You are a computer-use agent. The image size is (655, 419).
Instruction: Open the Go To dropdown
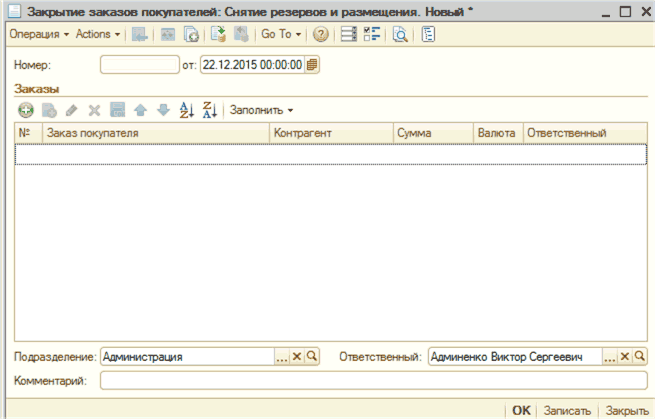[280, 34]
